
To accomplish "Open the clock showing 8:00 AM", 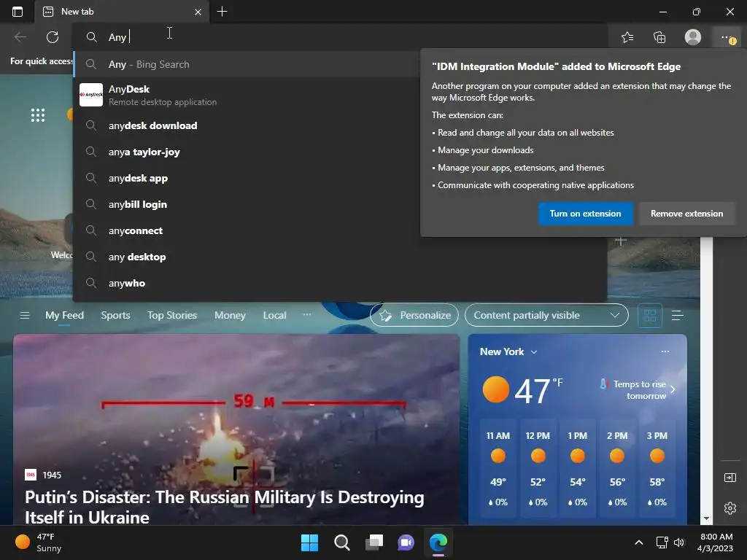I will 715,542.
